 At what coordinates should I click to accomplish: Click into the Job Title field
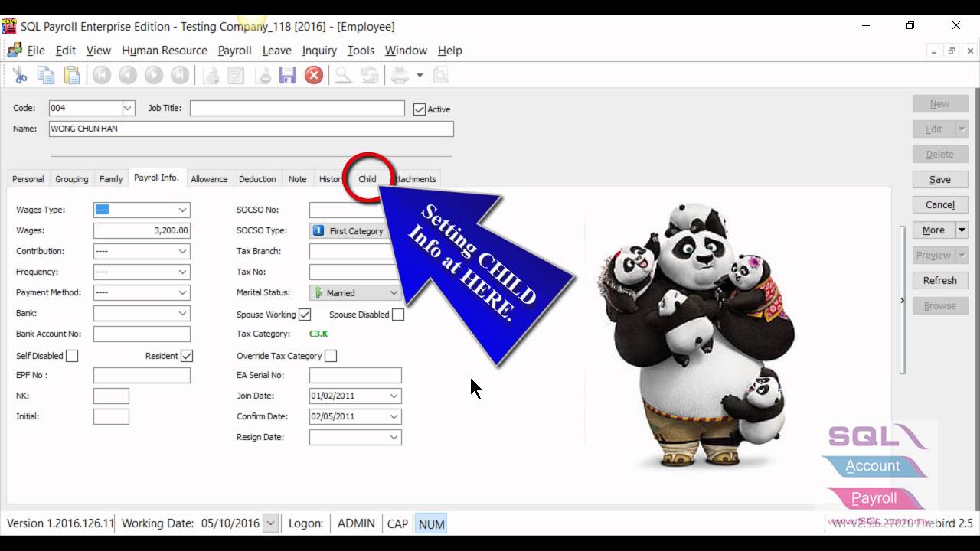pyautogui.click(x=297, y=109)
